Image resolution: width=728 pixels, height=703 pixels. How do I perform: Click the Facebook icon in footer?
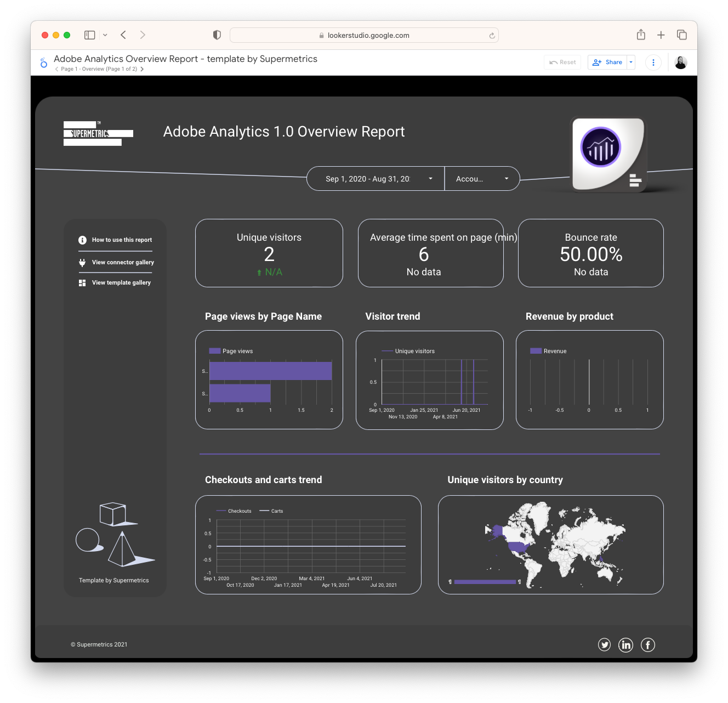coord(647,645)
